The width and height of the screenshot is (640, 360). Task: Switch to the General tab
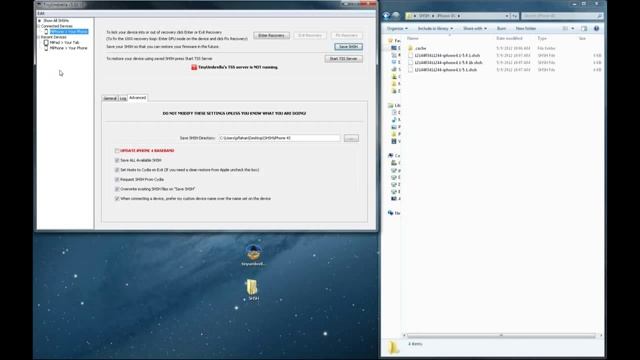click(x=110, y=98)
